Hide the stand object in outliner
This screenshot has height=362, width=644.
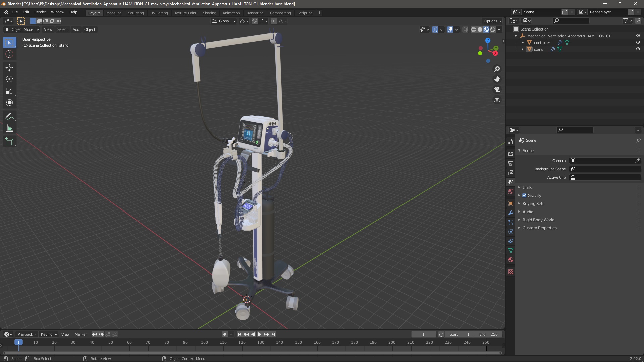pos(638,49)
